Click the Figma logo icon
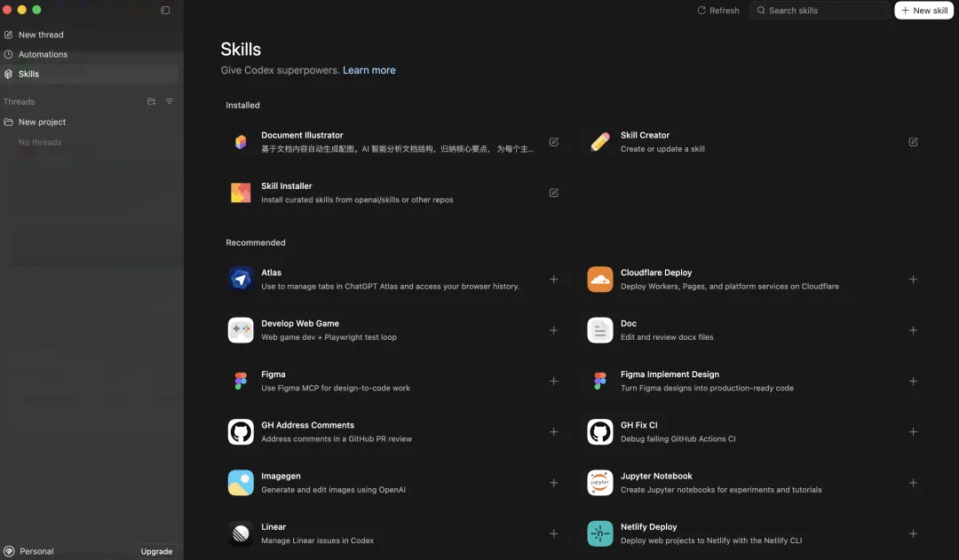 241,381
